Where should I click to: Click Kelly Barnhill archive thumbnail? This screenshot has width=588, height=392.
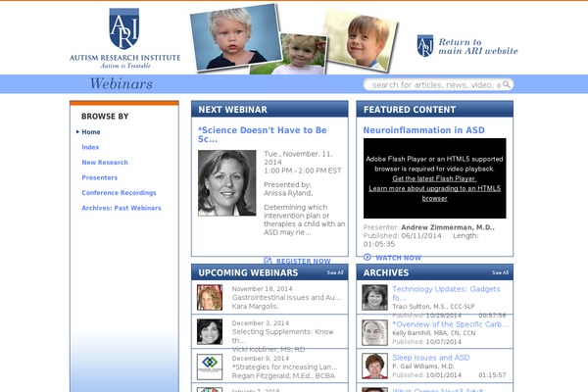(374, 333)
